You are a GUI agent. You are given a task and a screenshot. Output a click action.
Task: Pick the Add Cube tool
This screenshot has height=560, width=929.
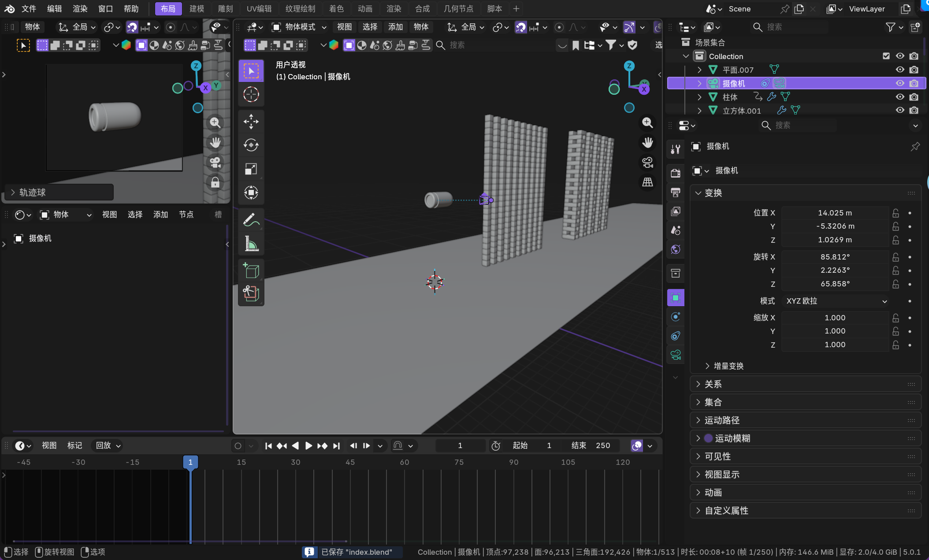click(x=251, y=270)
